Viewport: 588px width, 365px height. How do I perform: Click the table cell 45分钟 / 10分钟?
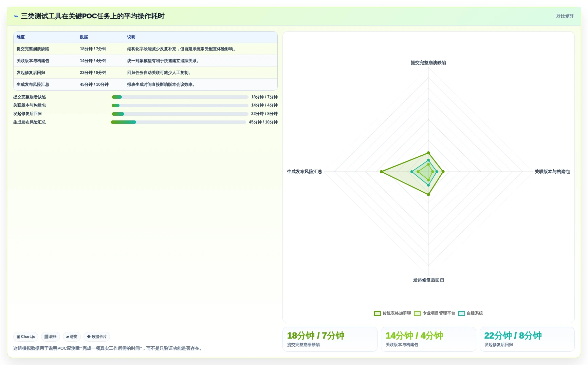(94, 84)
